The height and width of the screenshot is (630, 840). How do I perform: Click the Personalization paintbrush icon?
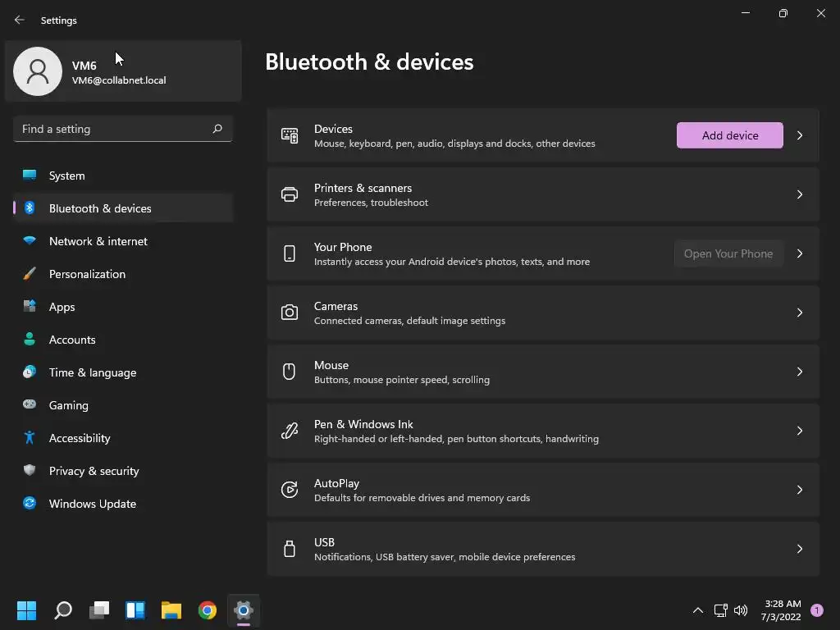[30, 274]
